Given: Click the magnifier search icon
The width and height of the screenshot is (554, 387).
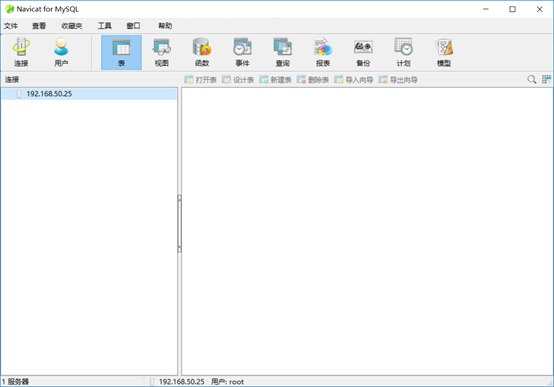Looking at the screenshot, I should pos(531,80).
